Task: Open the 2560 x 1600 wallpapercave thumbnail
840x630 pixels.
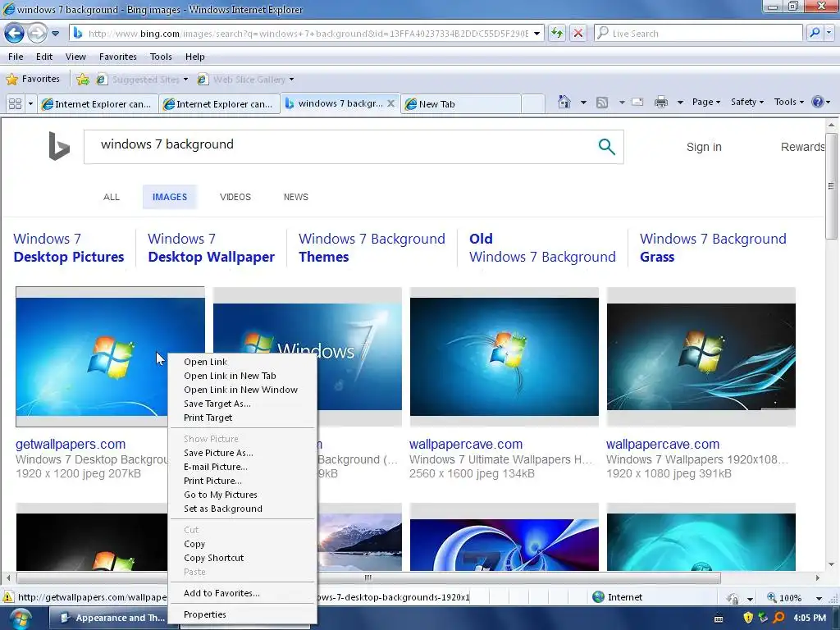Action: 504,357
